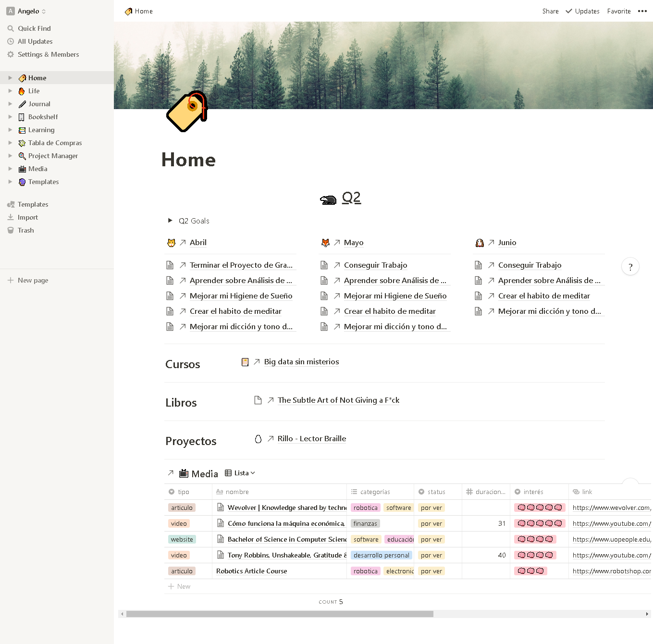Click the Import option in sidebar
The height and width of the screenshot is (644, 653).
tap(27, 217)
